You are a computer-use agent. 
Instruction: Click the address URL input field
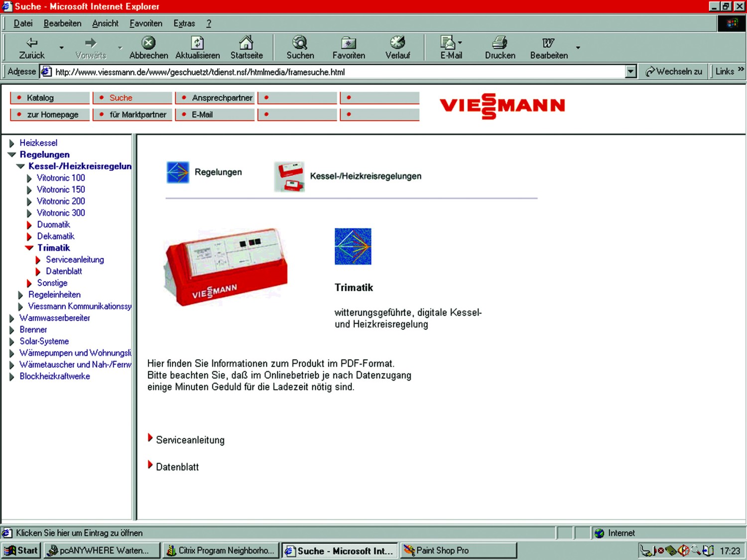pyautogui.click(x=339, y=72)
